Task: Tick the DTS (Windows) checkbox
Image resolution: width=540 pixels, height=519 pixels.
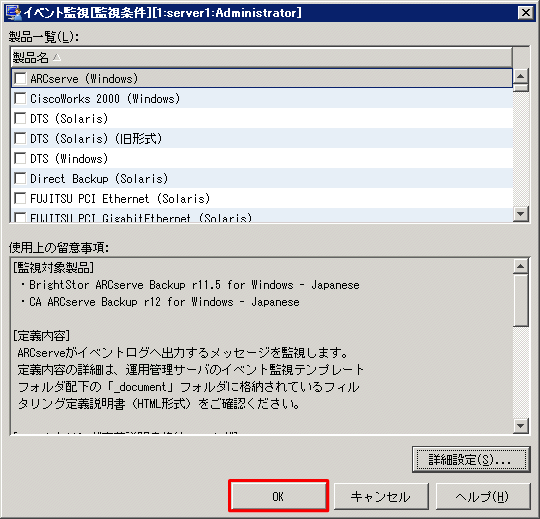Action: 20,158
